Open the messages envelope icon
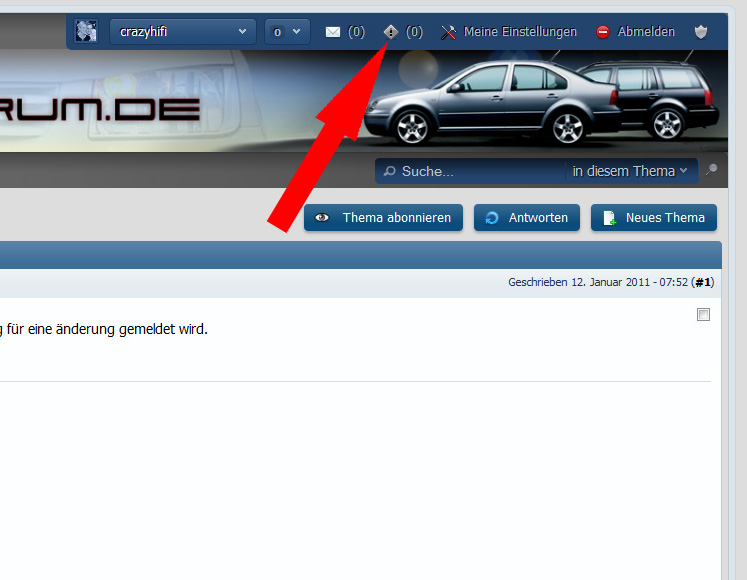 333,32
